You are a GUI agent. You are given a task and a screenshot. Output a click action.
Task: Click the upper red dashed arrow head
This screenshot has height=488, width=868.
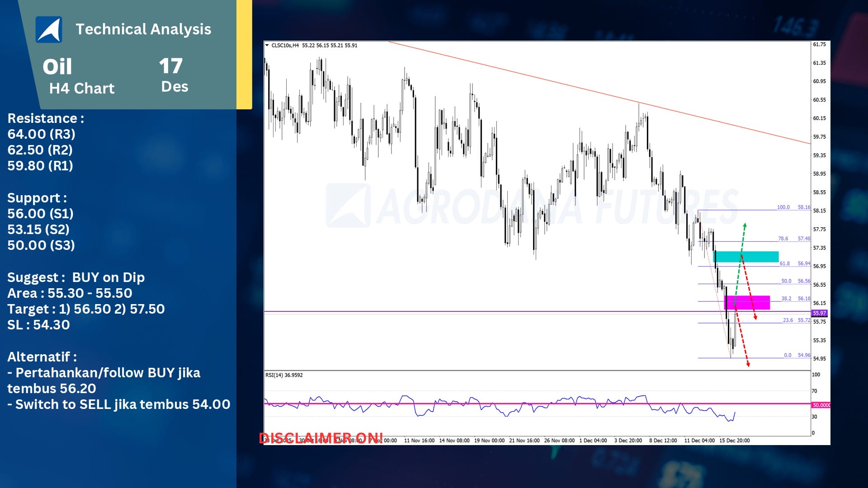pyautogui.click(x=755, y=317)
